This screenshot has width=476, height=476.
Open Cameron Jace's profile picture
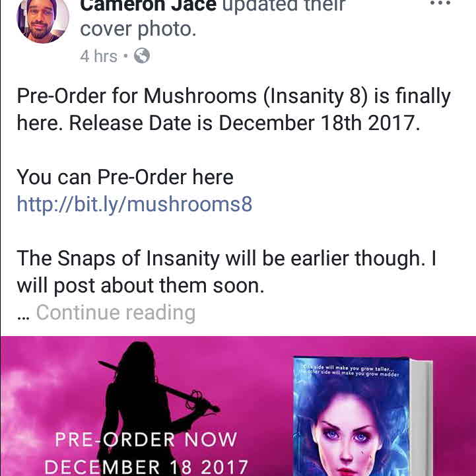click(42, 19)
